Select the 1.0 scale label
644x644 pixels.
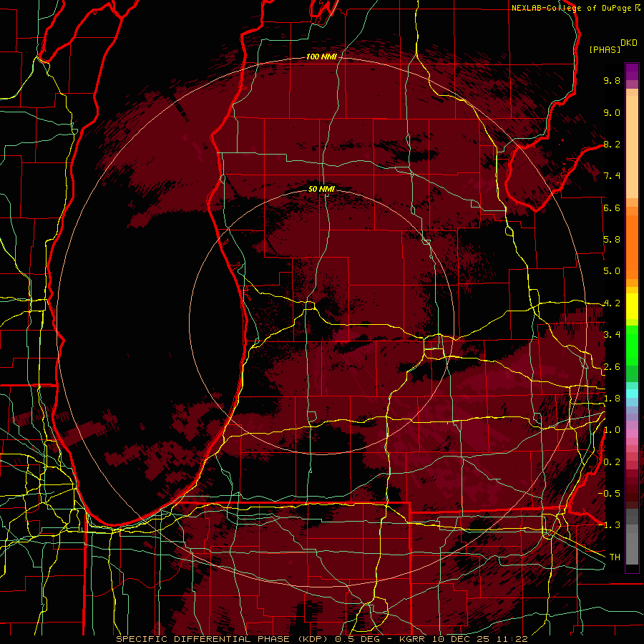click(x=612, y=430)
